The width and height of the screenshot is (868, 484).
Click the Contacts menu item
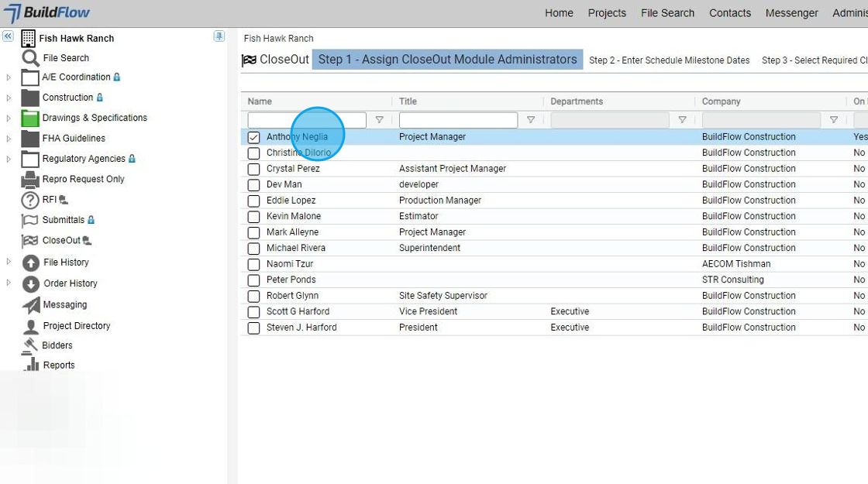click(729, 13)
